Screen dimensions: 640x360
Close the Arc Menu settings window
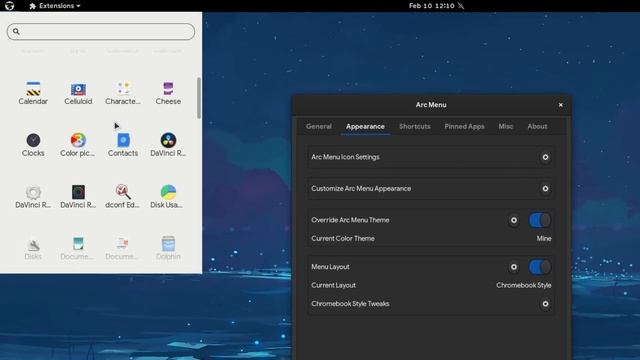(x=560, y=105)
